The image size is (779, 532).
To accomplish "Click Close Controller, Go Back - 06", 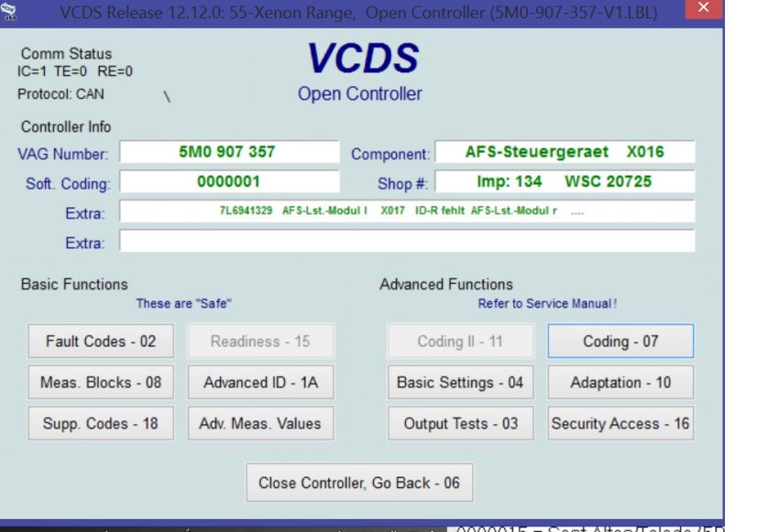I will pyautogui.click(x=359, y=483).
